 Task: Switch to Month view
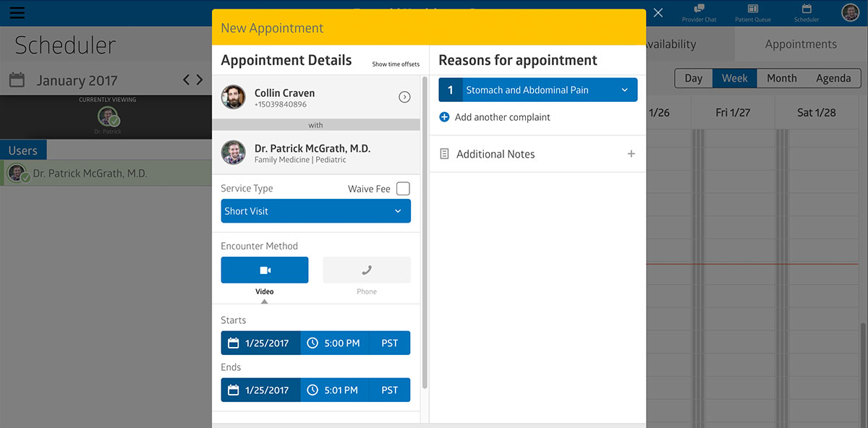tap(781, 78)
